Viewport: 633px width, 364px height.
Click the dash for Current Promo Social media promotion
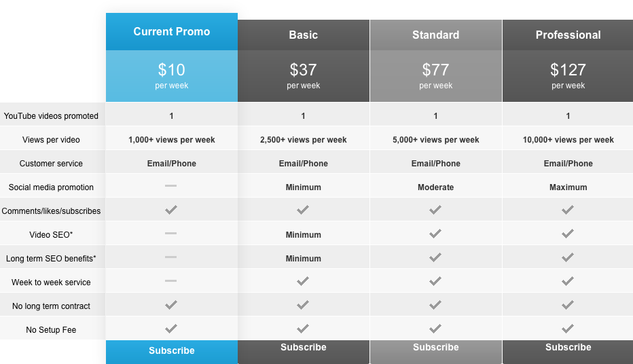point(170,185)
